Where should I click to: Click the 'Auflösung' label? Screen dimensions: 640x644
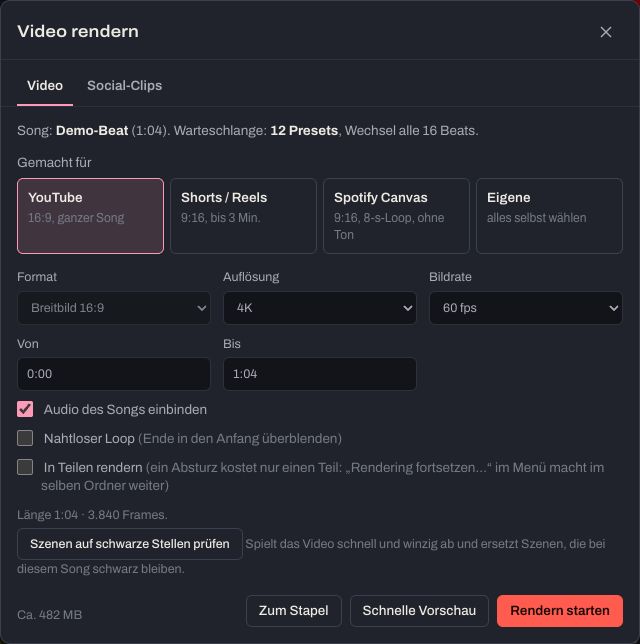pos(251,277)
